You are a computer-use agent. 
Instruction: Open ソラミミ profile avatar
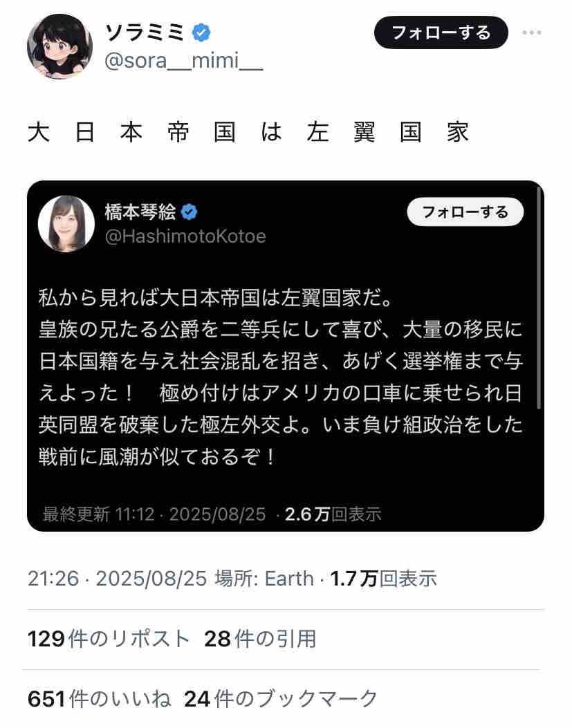[60, 46]
